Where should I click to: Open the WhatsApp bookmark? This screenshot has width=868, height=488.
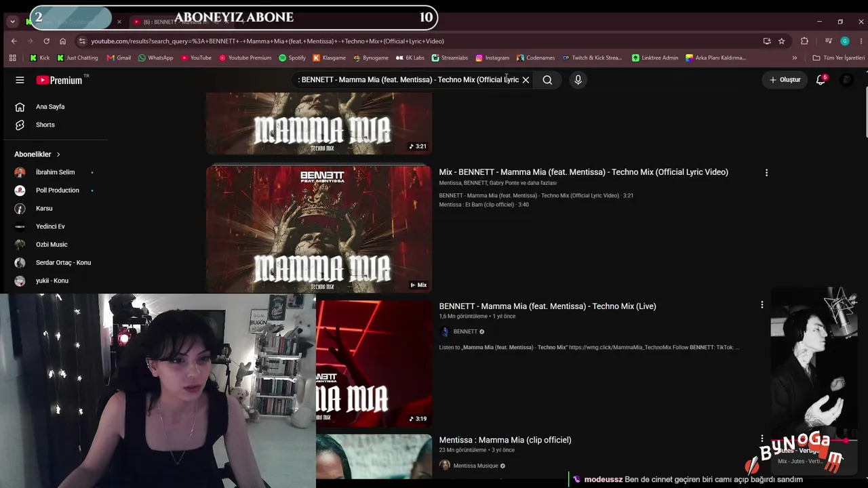click(x=155, y=58)
